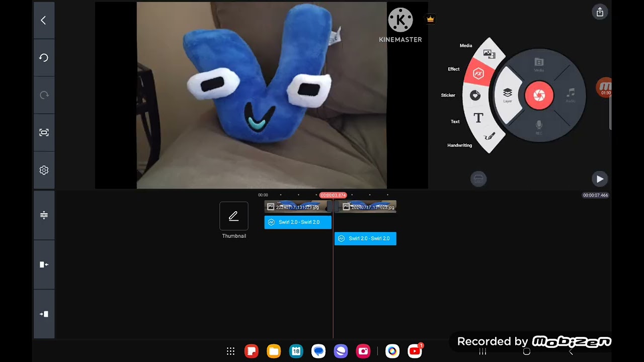Jump to the end of the timeline
The height and width of the screenshot is (362, 644).
coord(44,314)
